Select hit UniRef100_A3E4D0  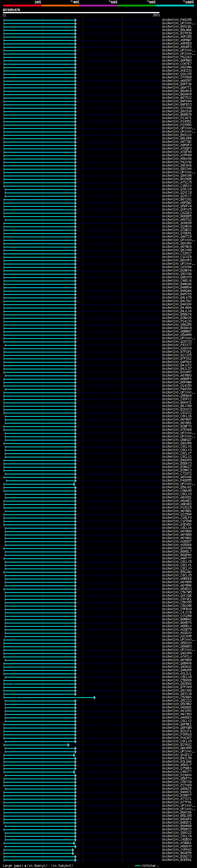point(177,525)
